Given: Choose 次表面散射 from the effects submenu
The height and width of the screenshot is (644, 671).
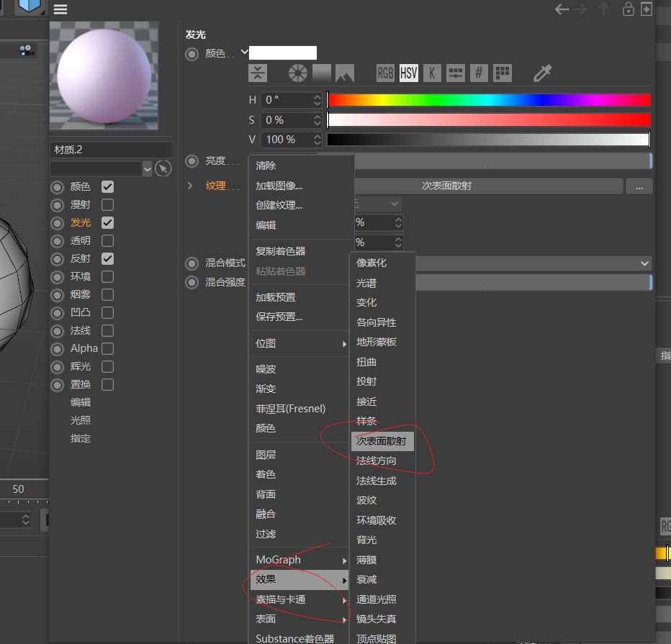Looking at the screenshot, I should pyautogui.click(x=382, y=441).
